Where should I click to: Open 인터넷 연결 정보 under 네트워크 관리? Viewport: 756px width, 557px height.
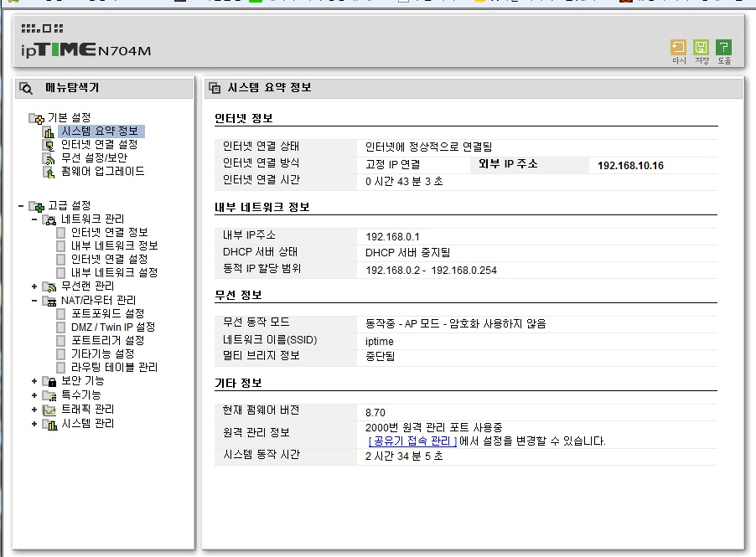point(110,233)
